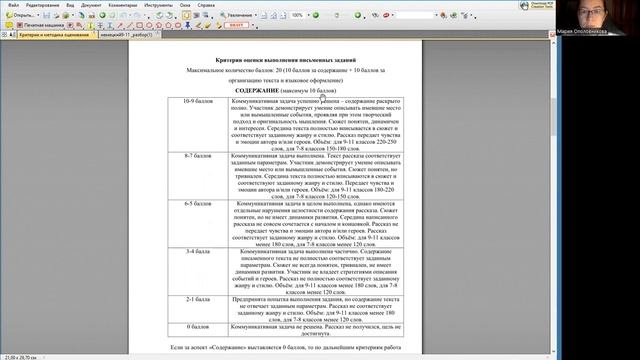Viewport: 640px width, 360px height.
Task: Open the Редактирование menu
Action: (42, 5)
